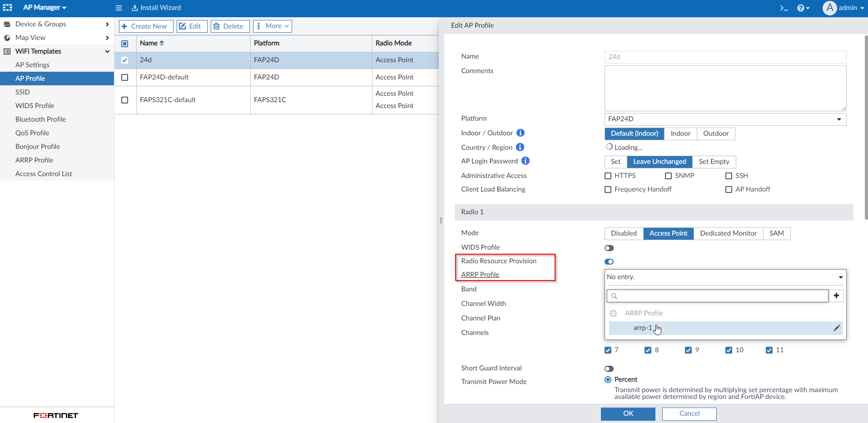Click the pencil icon to edit arrp-1
Viewport: 868px width, 423px height.
point(836,328)
